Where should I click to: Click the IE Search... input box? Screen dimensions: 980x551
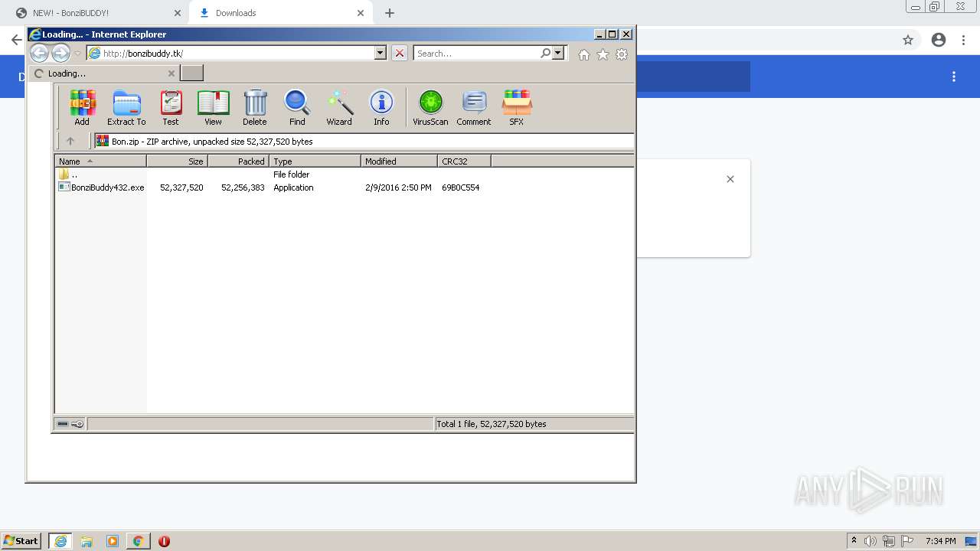476,53
